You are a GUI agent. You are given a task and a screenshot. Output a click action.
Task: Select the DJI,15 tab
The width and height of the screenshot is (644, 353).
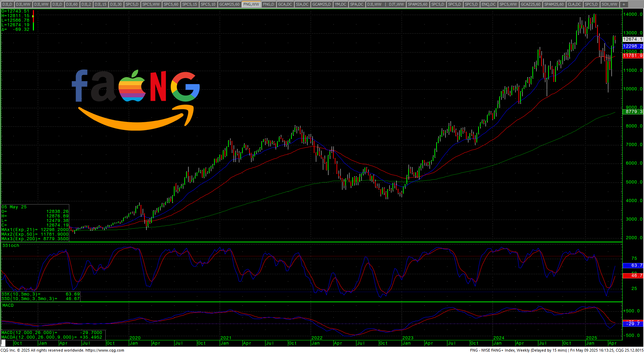click(x=100, y=4)
